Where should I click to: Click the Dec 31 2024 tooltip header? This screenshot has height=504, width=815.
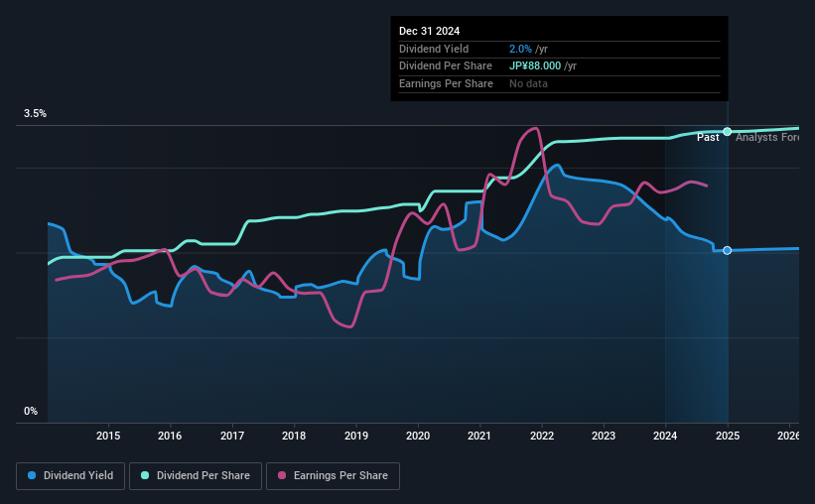click(429, 31)
